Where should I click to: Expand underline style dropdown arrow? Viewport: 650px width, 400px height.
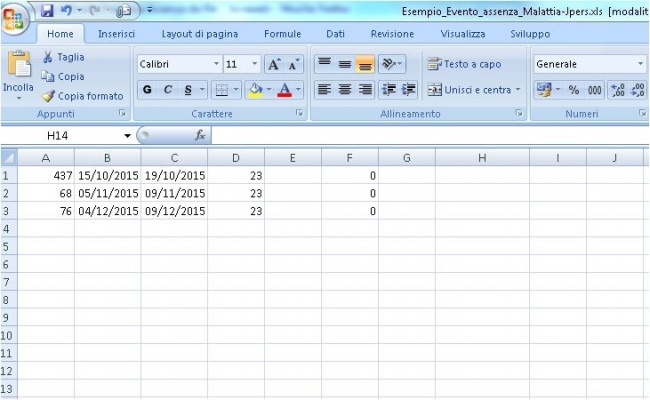click(202, 90)
